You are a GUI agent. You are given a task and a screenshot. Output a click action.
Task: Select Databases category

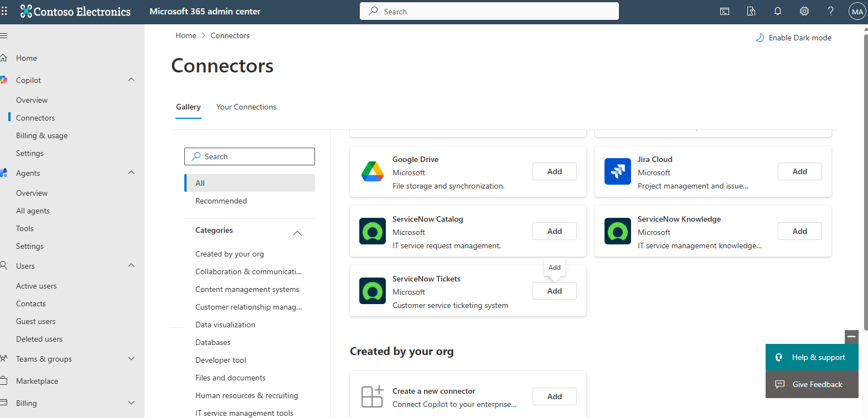(x=213, y=342)
